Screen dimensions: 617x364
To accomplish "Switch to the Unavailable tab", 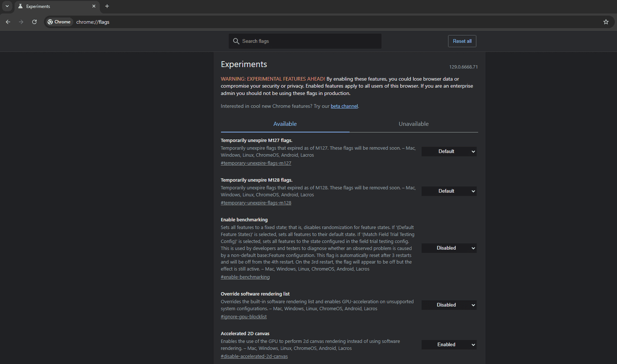I will point(413,124).
